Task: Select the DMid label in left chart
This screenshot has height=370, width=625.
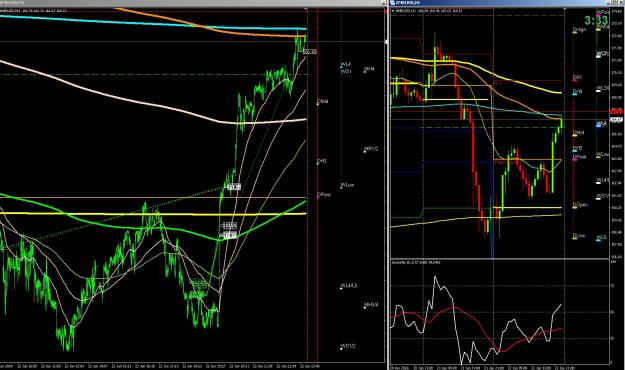Action: [322, 102]
